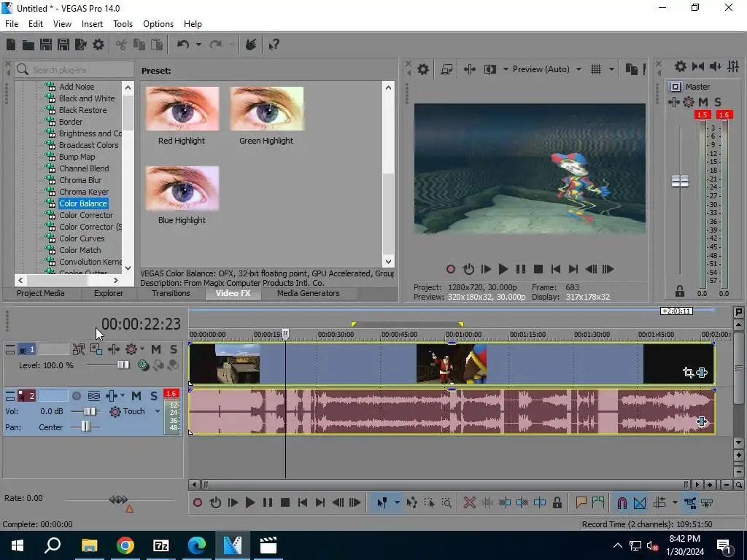Image resolution: width=747 pixels, height=560 pixels.
Task: Open Video Preview properties gear icon
Action: [423, 69]
